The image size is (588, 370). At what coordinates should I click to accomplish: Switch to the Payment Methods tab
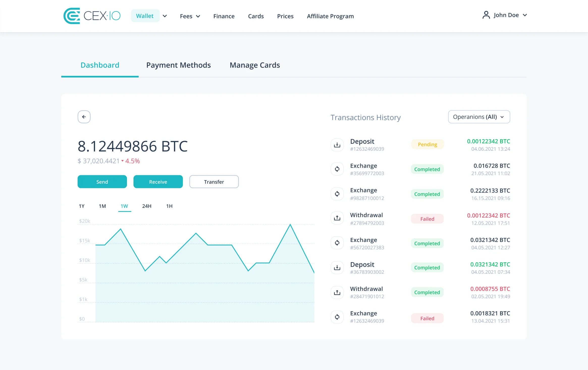tap(178, 65)
